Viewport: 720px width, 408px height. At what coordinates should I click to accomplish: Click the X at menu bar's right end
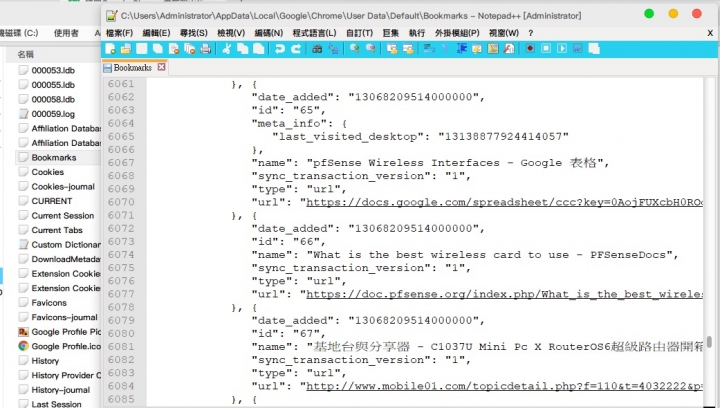click(710, 33)
